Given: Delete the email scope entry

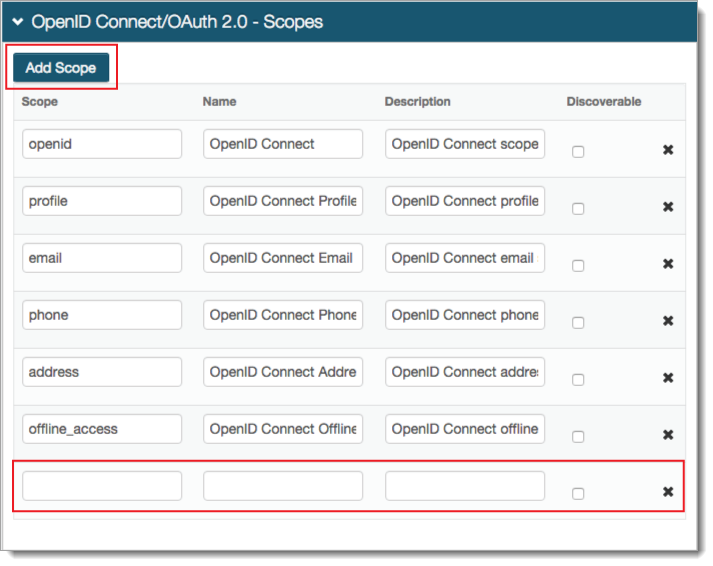Looking at the screenshot, I should pos(668,264).
